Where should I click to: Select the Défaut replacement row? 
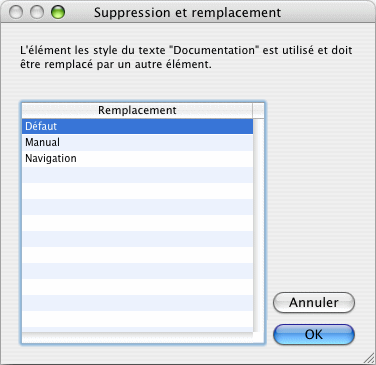[137, 126]
